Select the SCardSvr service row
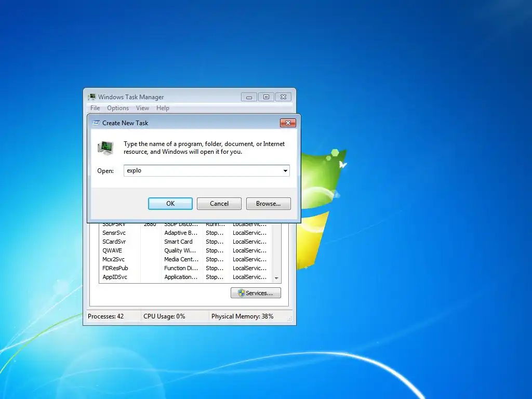The width and height of the screenshot is (532, 399). 185,242
